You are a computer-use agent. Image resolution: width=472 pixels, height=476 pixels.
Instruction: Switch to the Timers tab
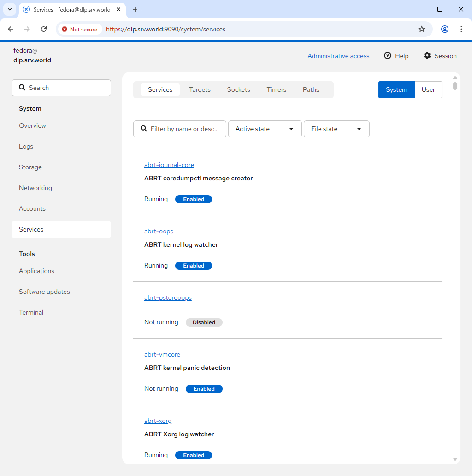pos(277,89)
